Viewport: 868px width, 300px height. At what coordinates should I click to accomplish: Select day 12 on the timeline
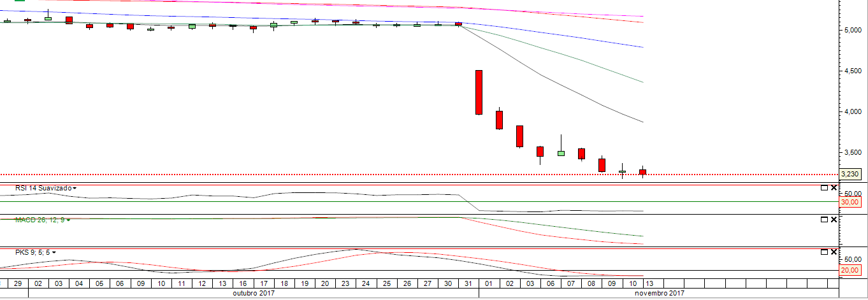(202, 283)
